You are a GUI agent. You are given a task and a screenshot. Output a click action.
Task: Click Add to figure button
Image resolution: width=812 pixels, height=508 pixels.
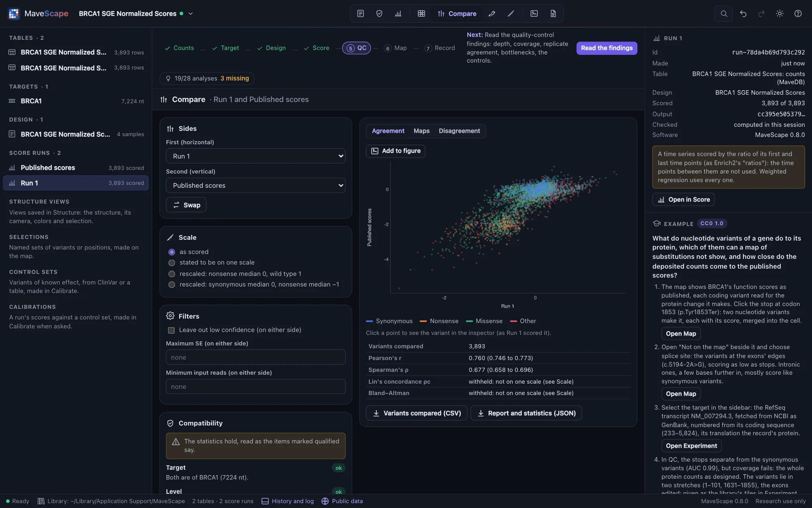[x=395, y=151]
